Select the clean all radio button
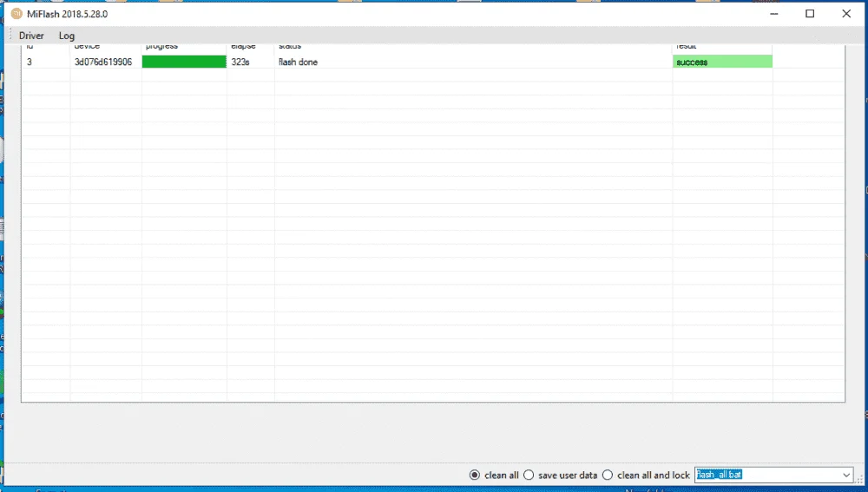 [x=475, y=475]
